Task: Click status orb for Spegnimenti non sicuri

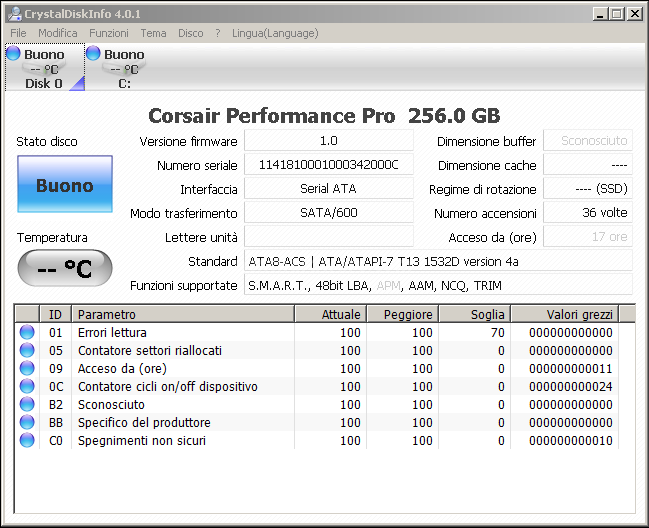Action: click(x=27, y=440)
